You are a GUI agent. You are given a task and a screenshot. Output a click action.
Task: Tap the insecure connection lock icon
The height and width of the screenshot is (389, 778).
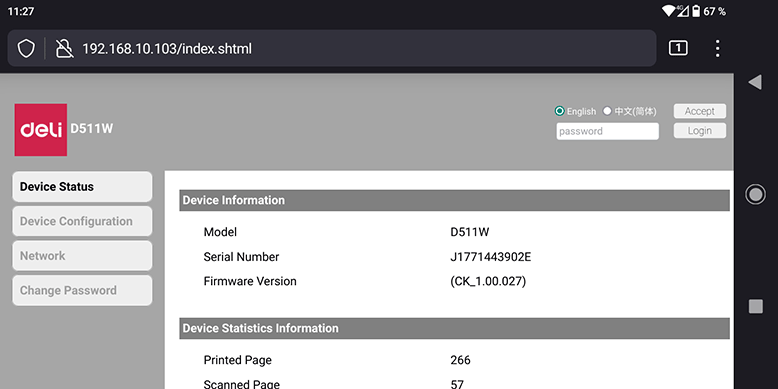pyautogui.click(x=64, y=49)
